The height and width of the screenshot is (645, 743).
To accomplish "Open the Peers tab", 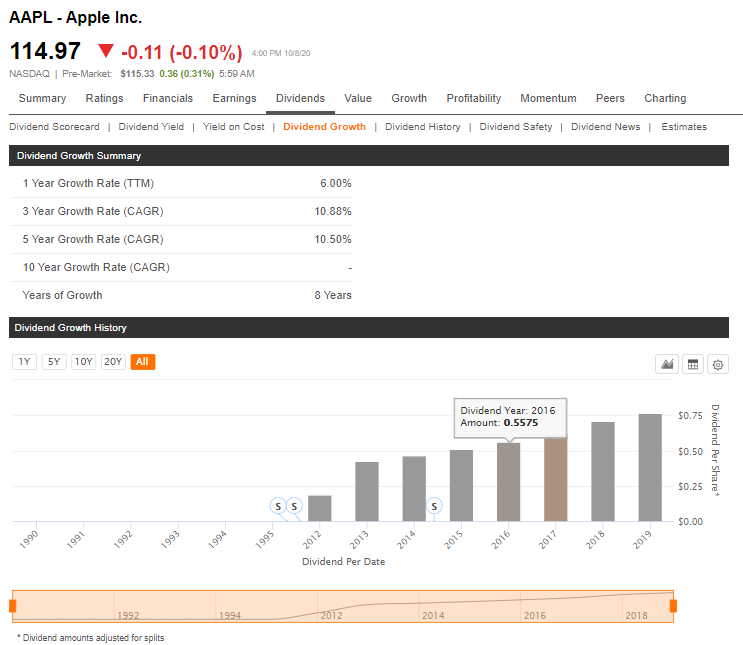I will [x=610, y=98].
